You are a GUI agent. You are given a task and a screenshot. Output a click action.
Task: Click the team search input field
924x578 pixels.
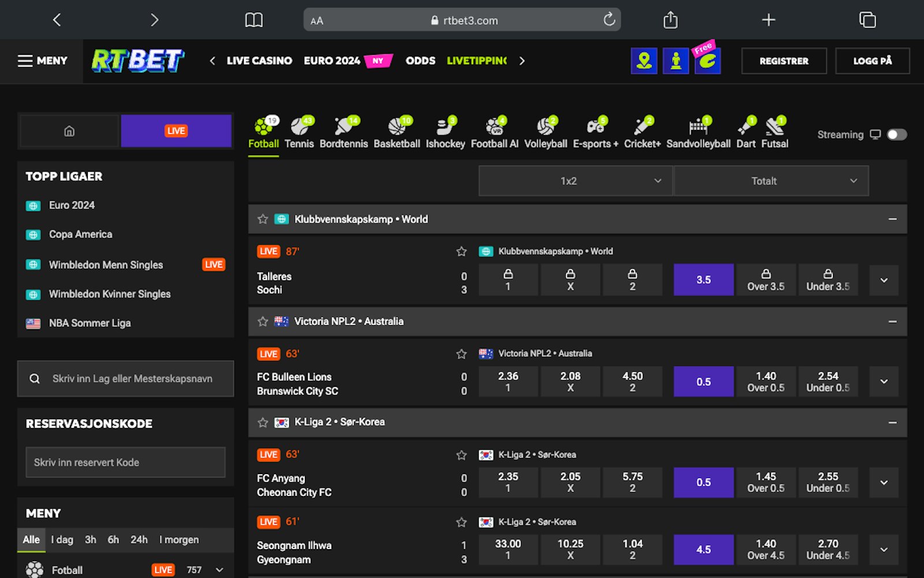126,379
